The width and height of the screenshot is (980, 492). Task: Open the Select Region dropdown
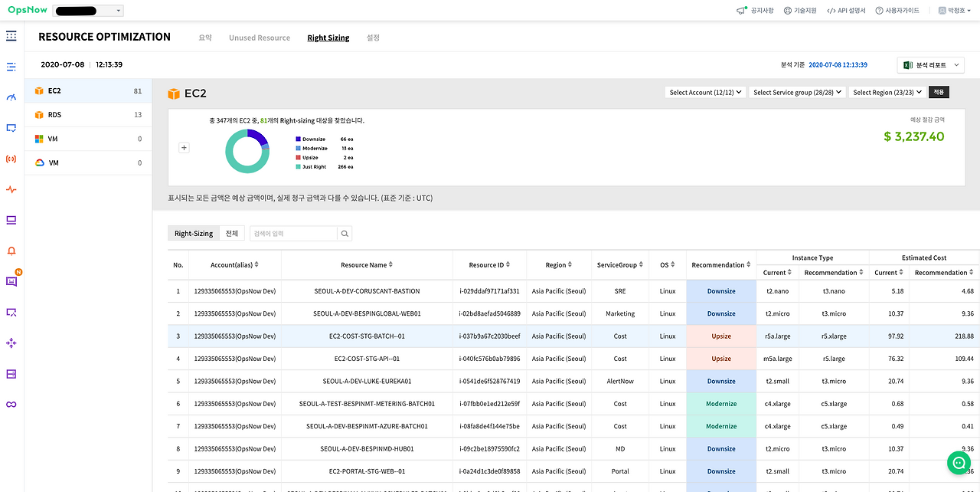tap(887, 92)
